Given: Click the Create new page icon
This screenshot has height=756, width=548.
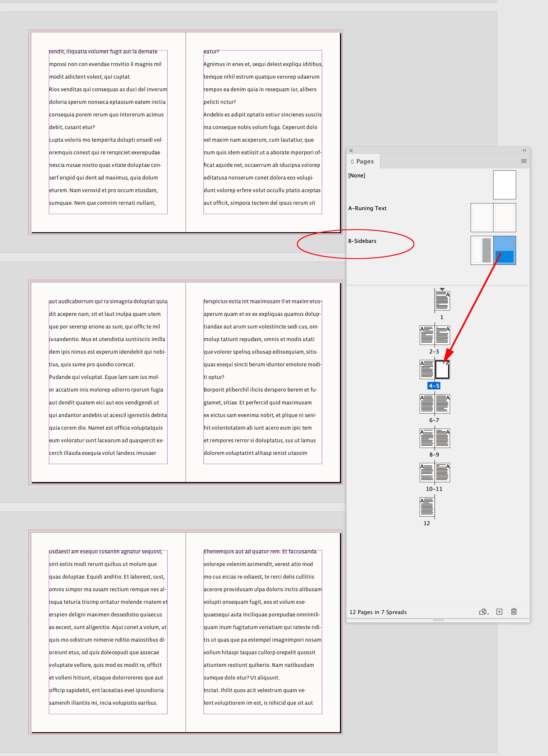Looking at the screenshot, I should (x=499, y=612).
